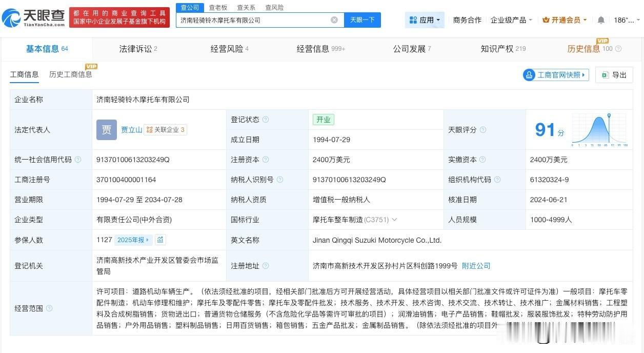Switch to the 基本信息 tab
644x353 pixels.
[x=47, y=49]
